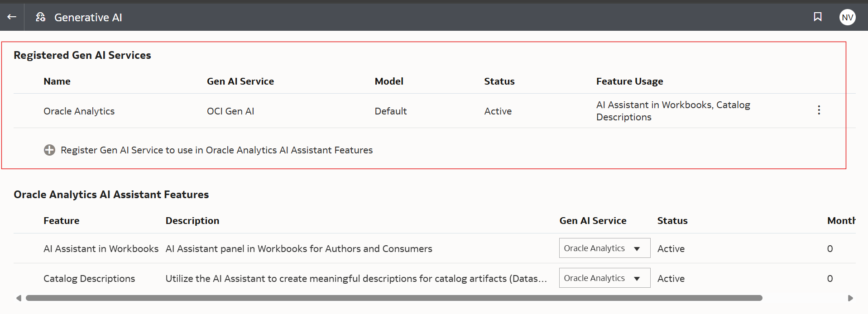Open Gen AI Service dropdown for Catalog Descriptions
This screenshot has width=868, height=314.
[x=604, y=278]
